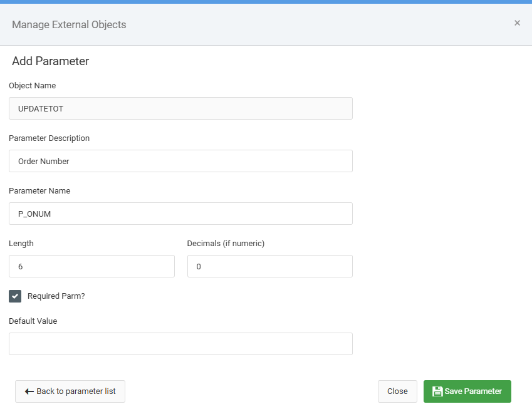532x414 pixels.
Task: Click the Default Value label
Action: pyautogui.click(x=33, y=321)
